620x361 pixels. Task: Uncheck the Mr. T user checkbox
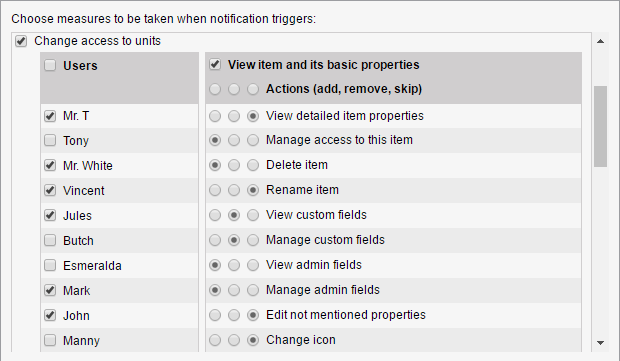(x=50, y=116)
